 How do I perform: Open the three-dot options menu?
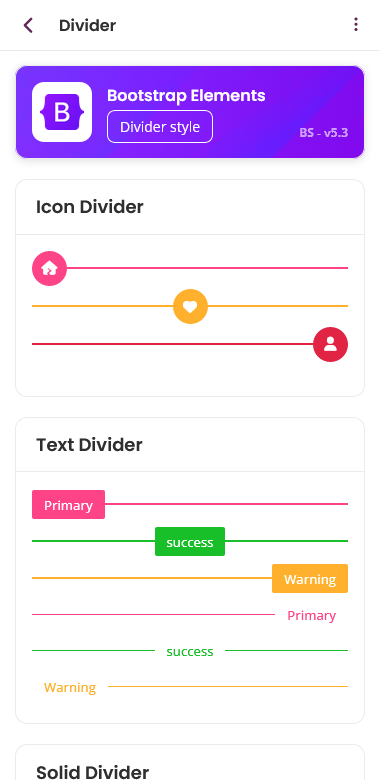pos(355,24)
